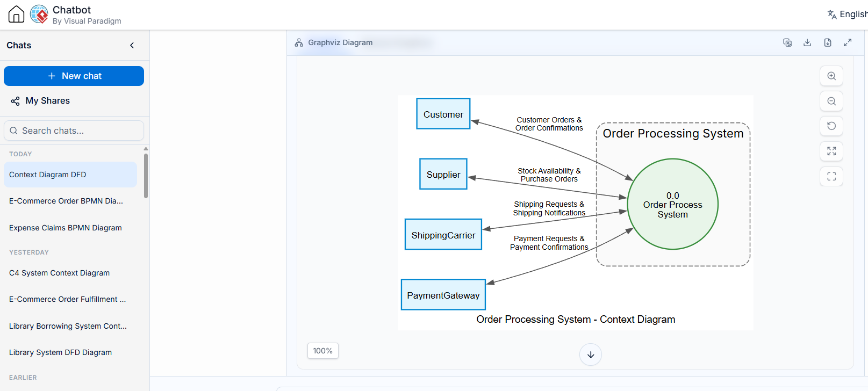Click the scroll down arrow button

(591, 354)
